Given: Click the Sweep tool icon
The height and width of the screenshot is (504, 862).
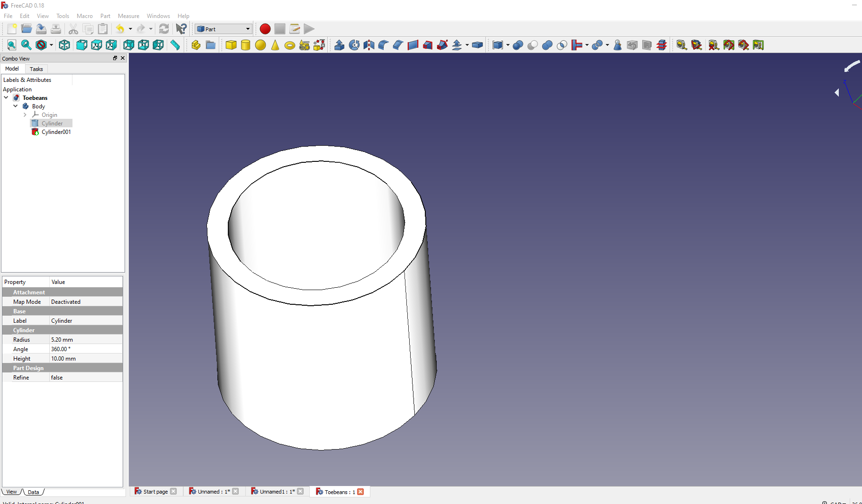Looking at the screenshot, I should (x=442, y=45).
